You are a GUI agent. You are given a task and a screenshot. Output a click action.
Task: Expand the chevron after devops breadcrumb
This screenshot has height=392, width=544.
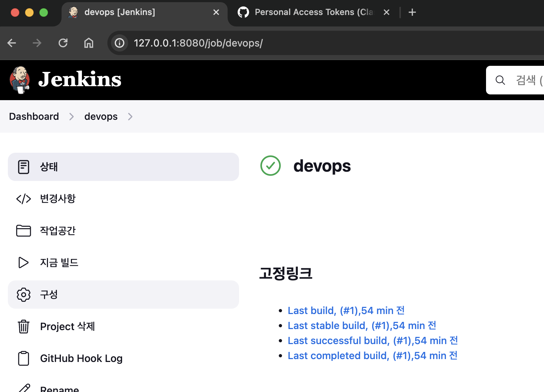[x=130, y=117]
